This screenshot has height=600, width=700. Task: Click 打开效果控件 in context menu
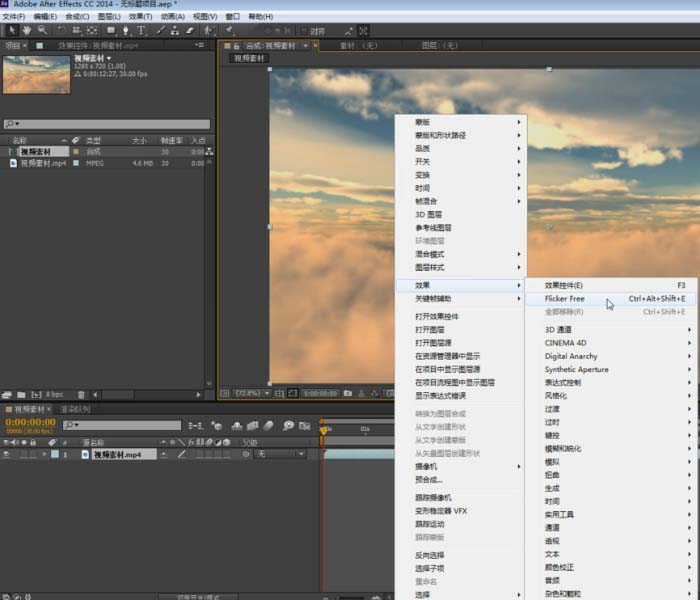point(438,316)
